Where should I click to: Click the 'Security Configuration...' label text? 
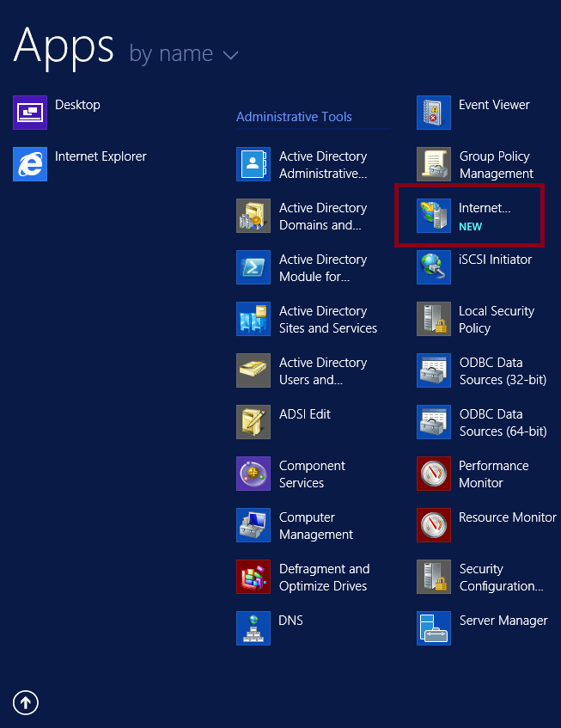pos(501,577)
